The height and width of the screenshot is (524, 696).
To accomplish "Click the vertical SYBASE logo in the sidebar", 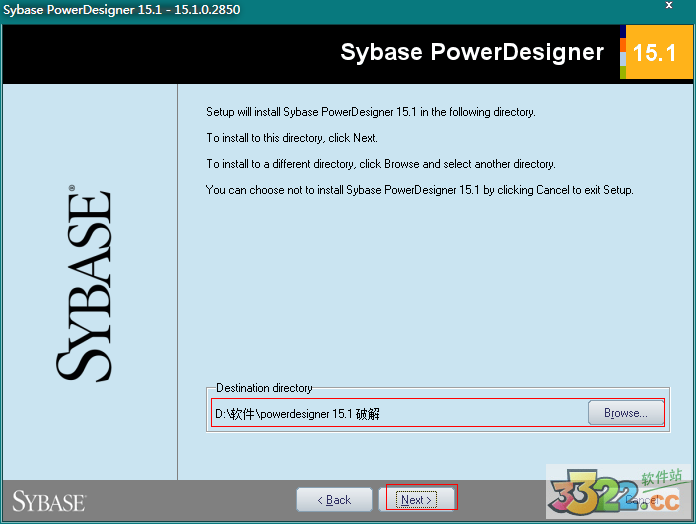I will click(84, 283).
